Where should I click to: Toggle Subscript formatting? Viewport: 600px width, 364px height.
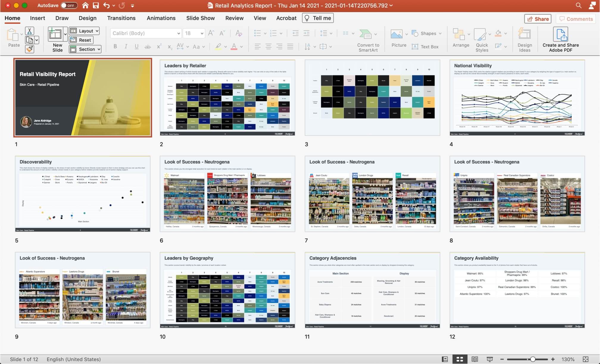[169, 46]
